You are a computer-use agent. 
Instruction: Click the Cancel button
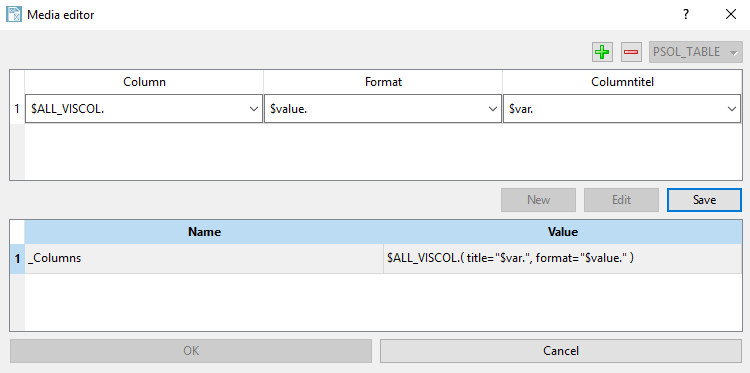pos(561,351)
